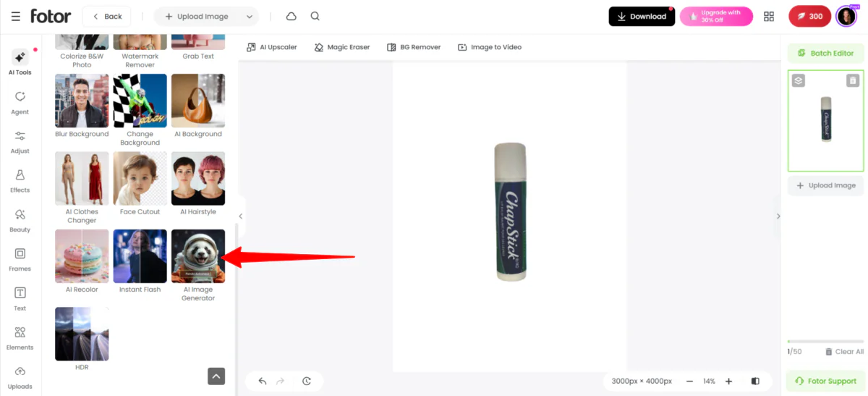
Task: Select the ChapStick thumbnail in batch panel
Action: 825,121
